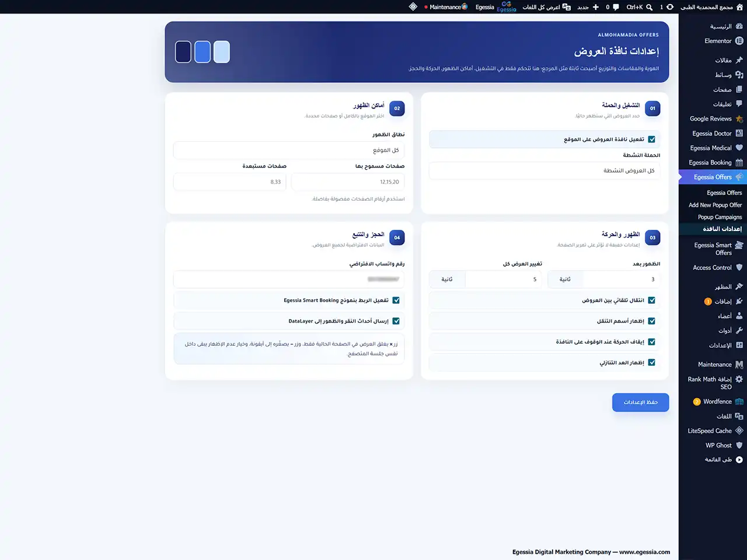Open the تعليقات comments icon in sidebar
This screenshot has width=747, height=560.
(x=739, y=104)
